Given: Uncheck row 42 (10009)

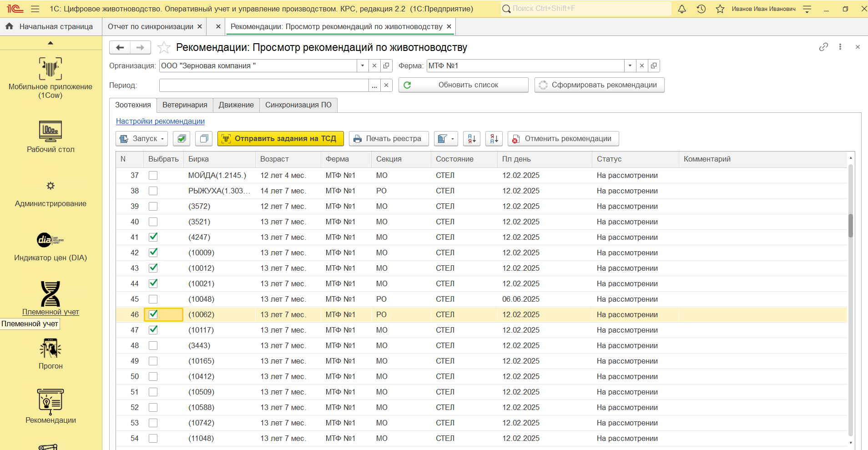Looking at the screenshot, I should tap(153, 253).
